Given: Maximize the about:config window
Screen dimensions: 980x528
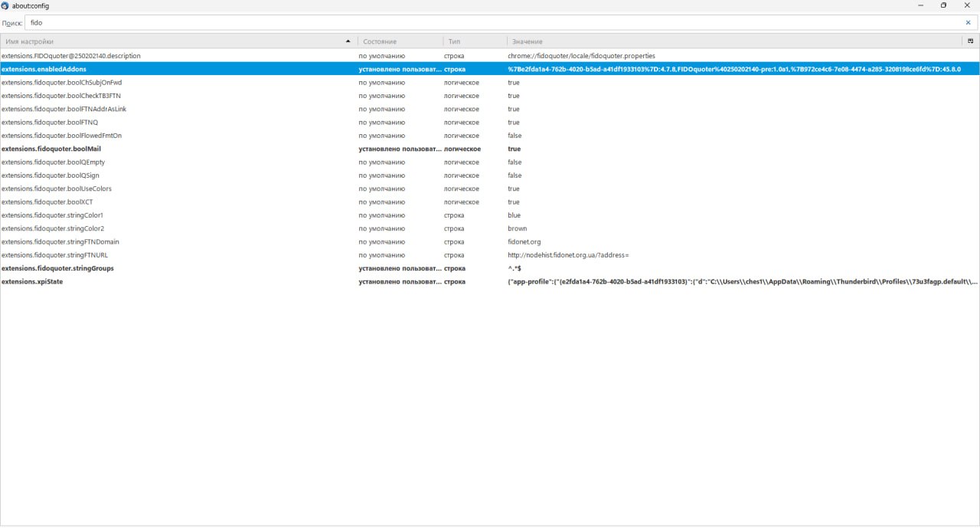Looking at the screenshot, I should [x=943, y=5].
